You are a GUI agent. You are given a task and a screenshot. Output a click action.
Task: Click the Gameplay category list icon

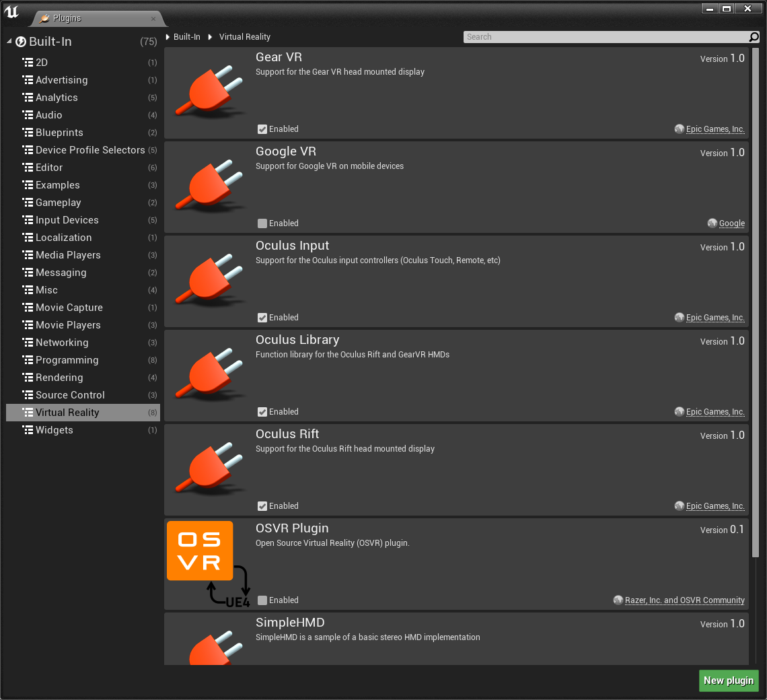pyautogui.click(x=28, y=202)
